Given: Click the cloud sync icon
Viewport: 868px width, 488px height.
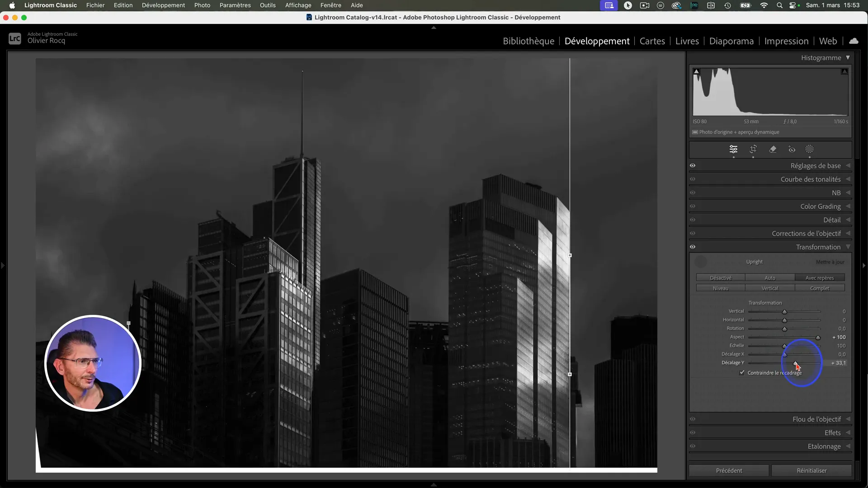Looking at the screenshot, I should 854,41.
